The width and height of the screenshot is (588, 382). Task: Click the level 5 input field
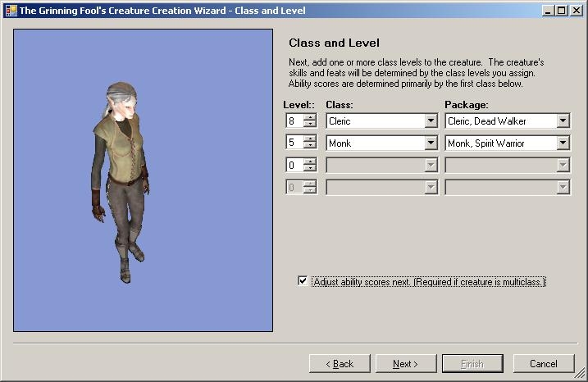[x=294, y=143]
